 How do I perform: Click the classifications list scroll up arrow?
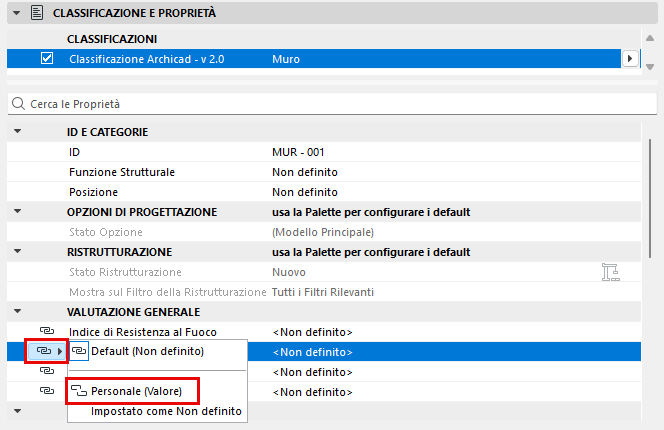pos(650,38)
